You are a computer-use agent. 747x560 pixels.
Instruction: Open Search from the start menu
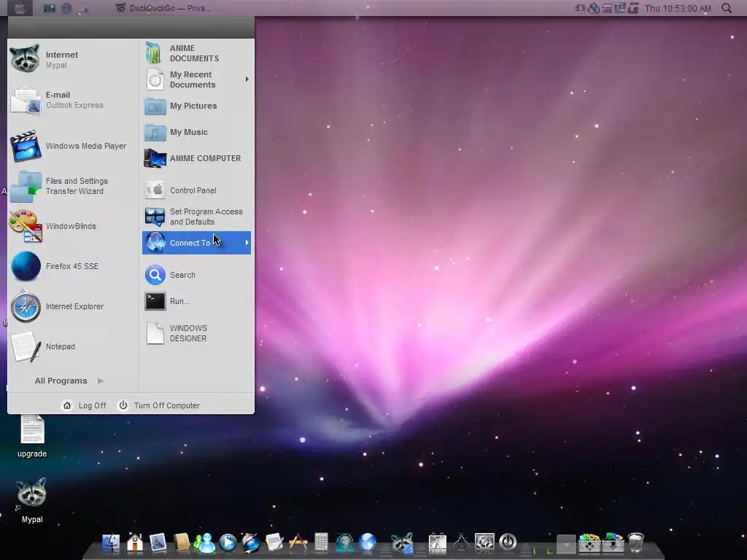click(196, 275)
